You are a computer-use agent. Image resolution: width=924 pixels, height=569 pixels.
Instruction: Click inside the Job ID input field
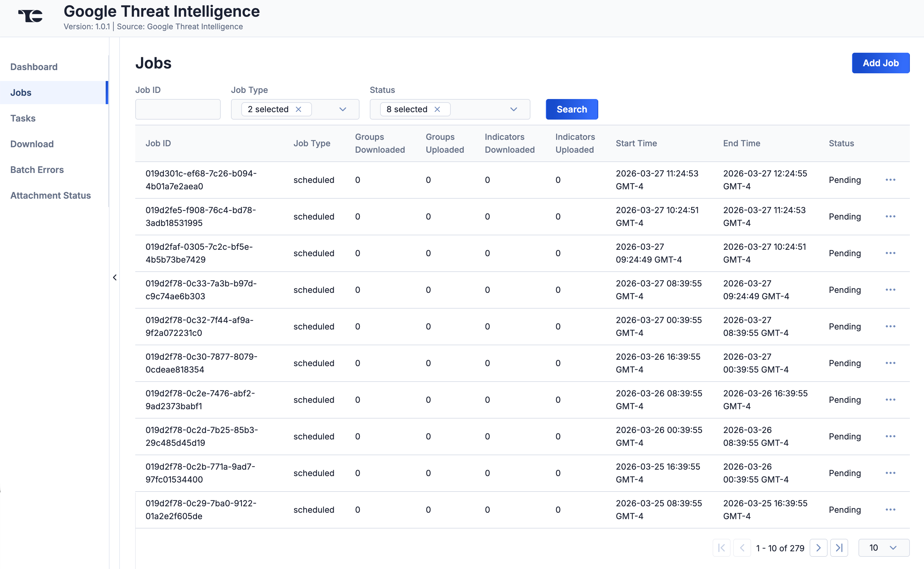coord(178,109)
